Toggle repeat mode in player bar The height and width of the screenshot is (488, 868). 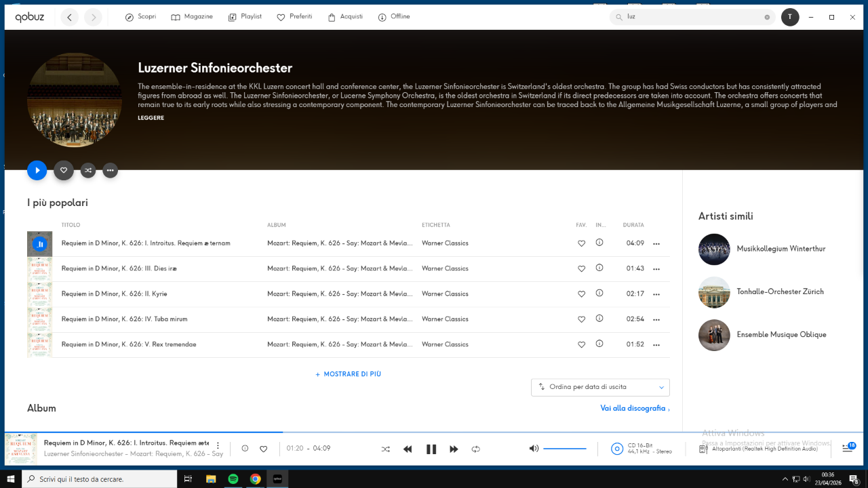476,449
